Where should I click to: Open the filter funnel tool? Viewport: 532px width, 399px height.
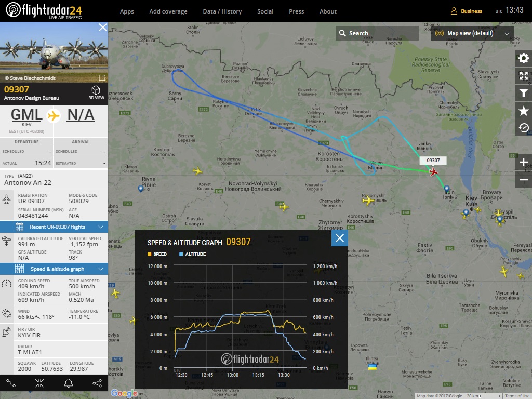pos(524,94)
